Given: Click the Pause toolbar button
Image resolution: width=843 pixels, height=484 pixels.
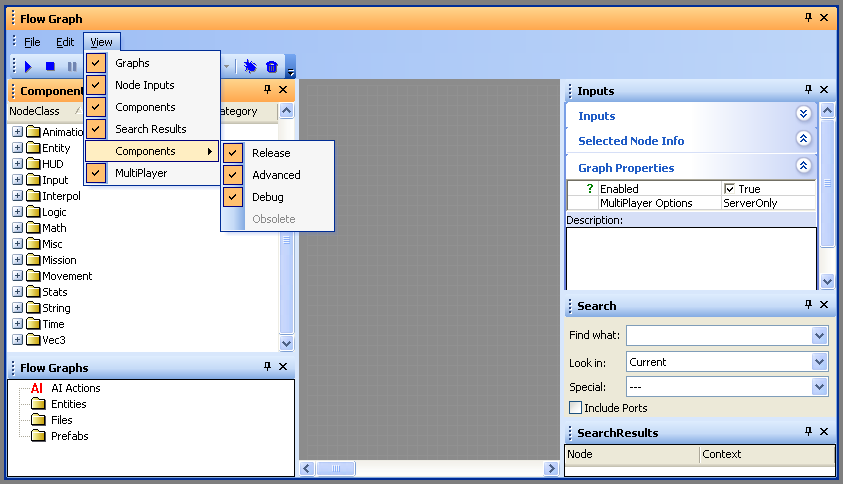Looking at the screenshot, I should click(x=72, y=67).
